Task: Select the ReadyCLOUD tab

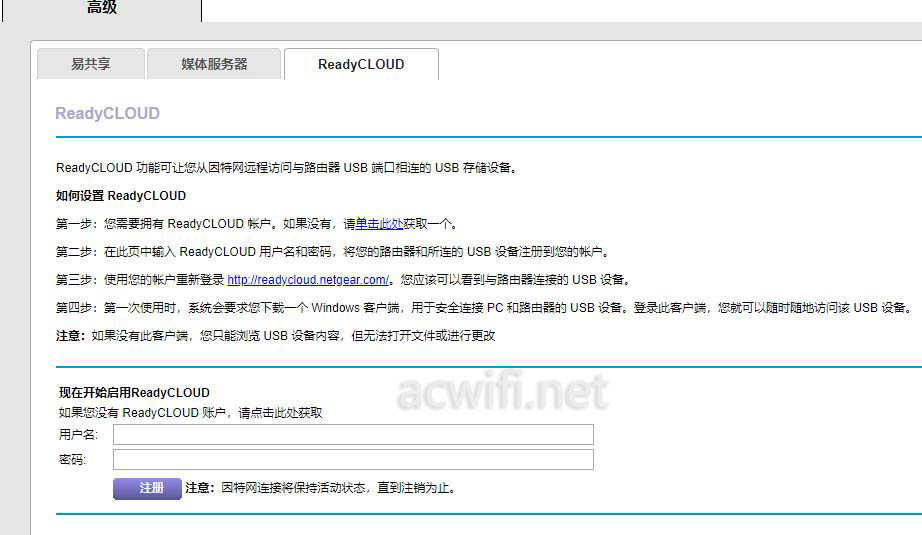Action: click(361, 64)
